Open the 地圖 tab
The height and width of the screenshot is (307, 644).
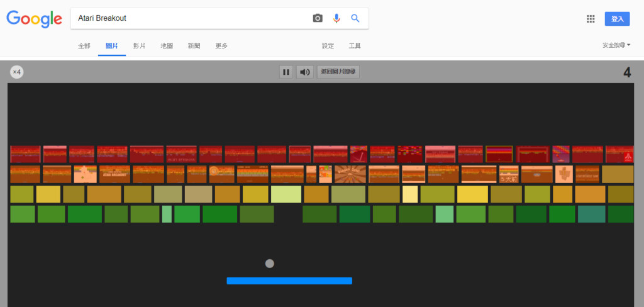[167, 46]
